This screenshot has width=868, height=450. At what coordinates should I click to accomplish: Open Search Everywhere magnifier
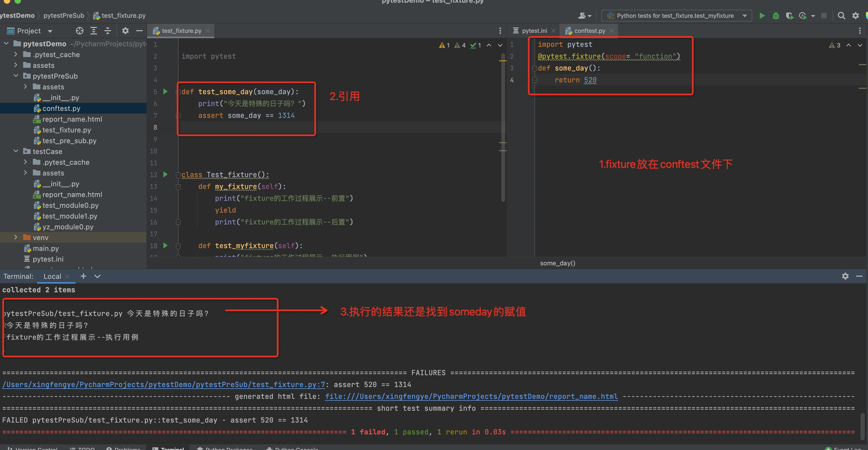click(x=841, y=16)
